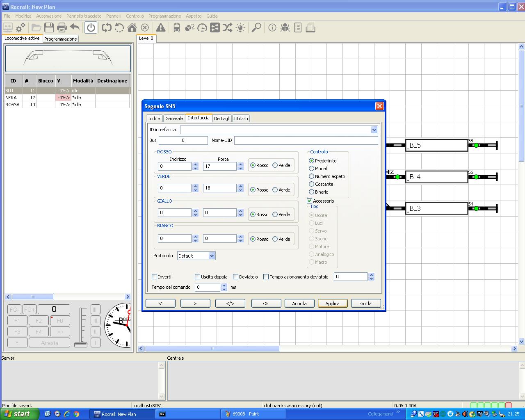Select Verde radio in ROSSO group
Viewport: 525px width, 420px height.
(275, 165)
